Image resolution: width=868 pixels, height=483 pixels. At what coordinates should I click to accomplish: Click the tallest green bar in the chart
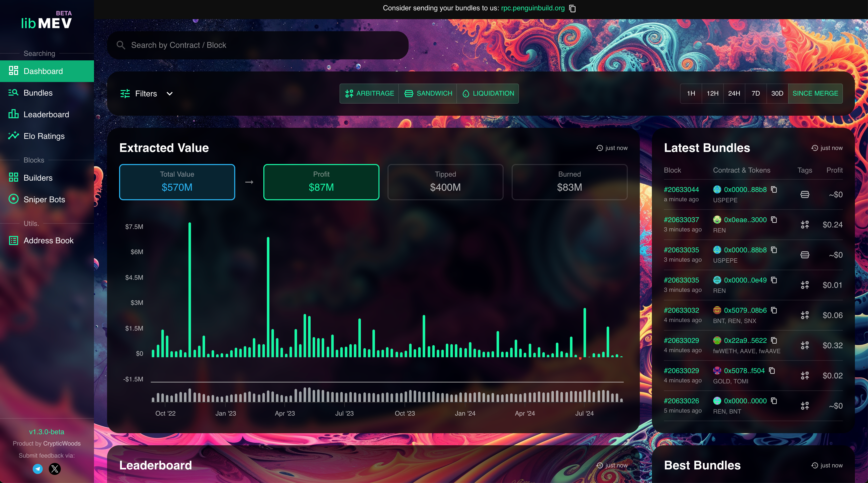click(190, 290)
